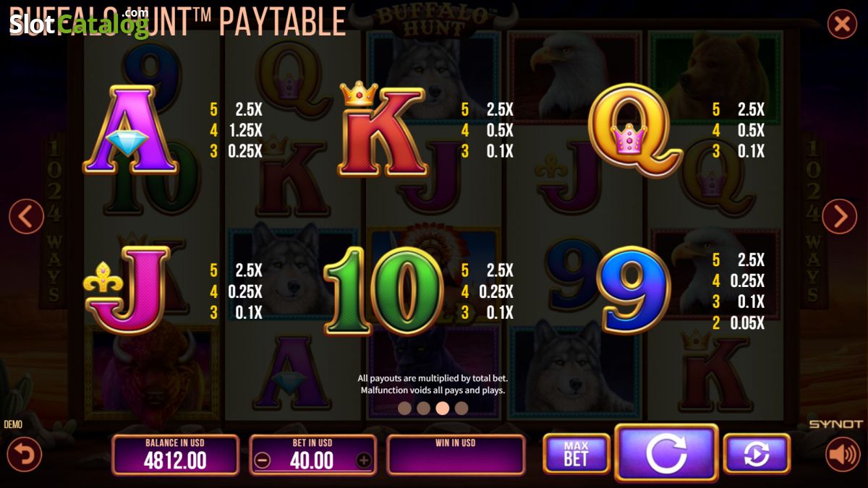Click the balance in USD field

coord(176,455)
